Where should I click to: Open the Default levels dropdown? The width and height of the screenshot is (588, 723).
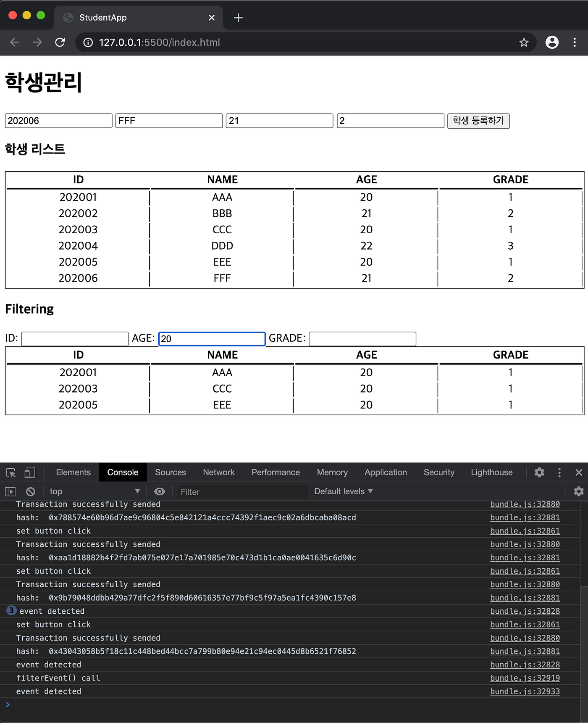click(343, 491)
